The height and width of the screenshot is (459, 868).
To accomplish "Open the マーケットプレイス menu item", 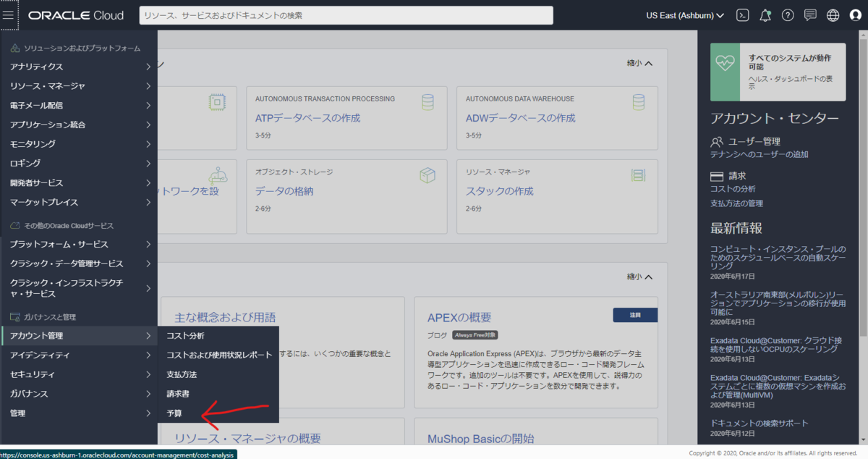I will click(78, 202).
